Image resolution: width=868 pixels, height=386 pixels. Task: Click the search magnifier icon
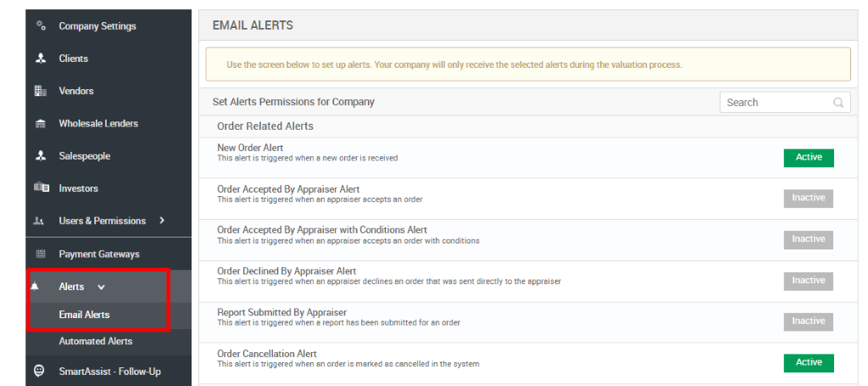(x=838, y=103)
